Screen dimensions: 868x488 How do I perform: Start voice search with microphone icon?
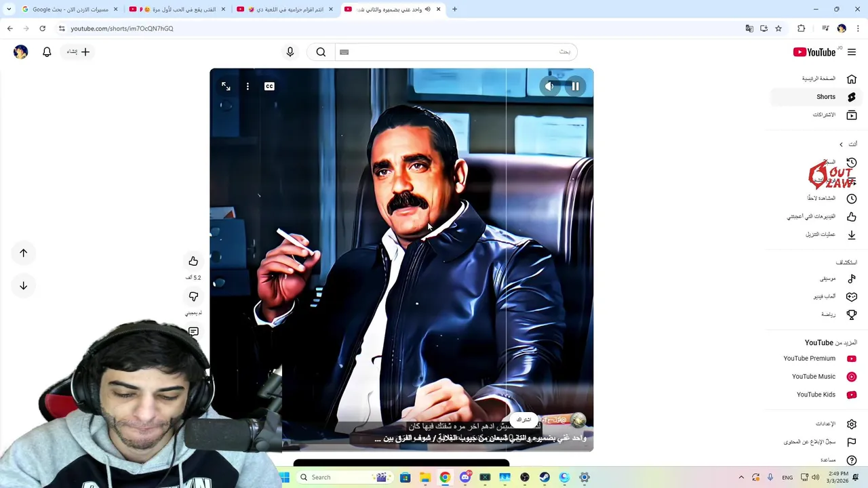(x=290, y=52)
